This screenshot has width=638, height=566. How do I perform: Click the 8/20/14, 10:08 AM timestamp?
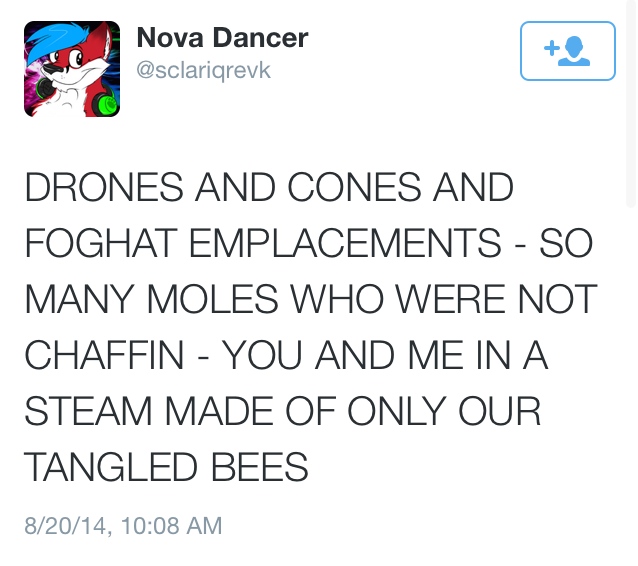[123, 525]
